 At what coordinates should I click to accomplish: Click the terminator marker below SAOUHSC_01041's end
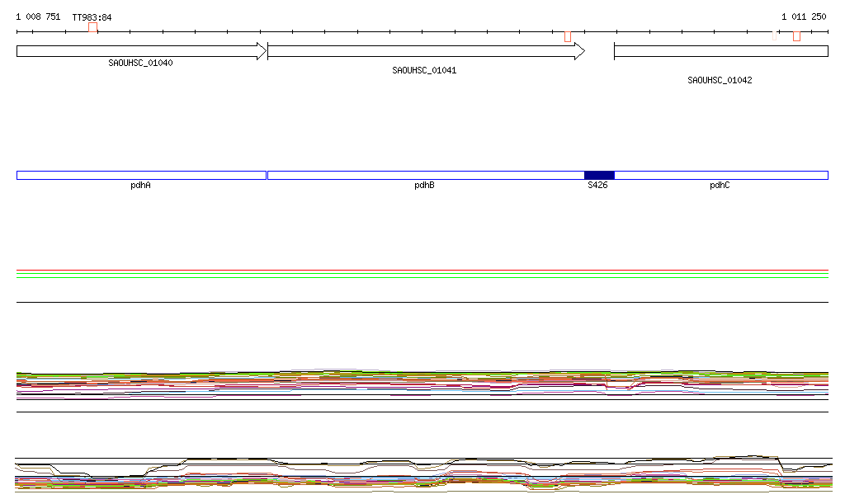pyautogui.click(x=568, y=36)
